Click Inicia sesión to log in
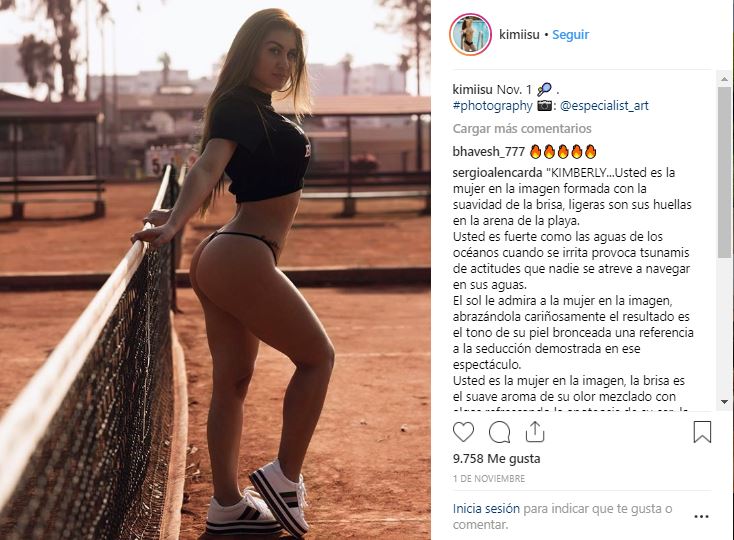734x540 pixels. pyautogui.click(x=486, y=509)
